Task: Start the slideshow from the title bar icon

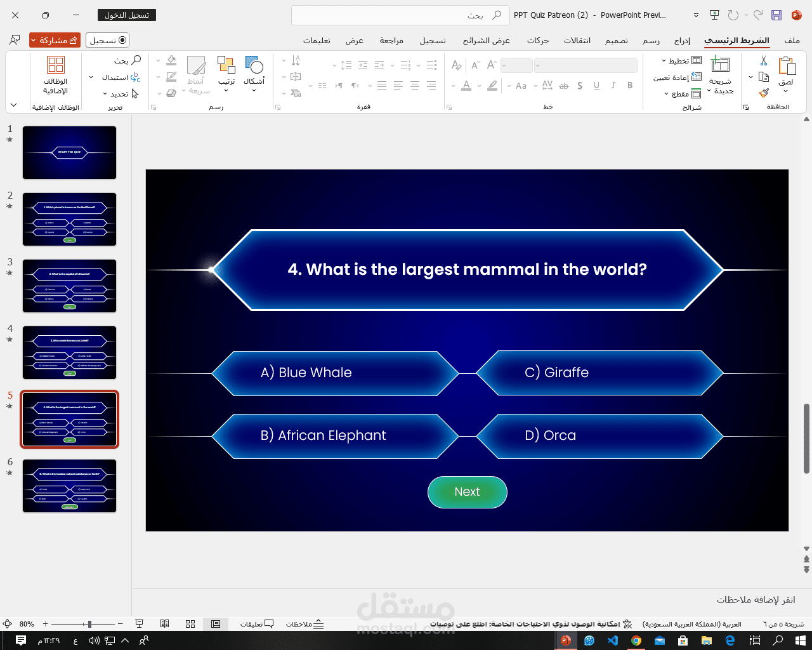Action: [714, 15]
